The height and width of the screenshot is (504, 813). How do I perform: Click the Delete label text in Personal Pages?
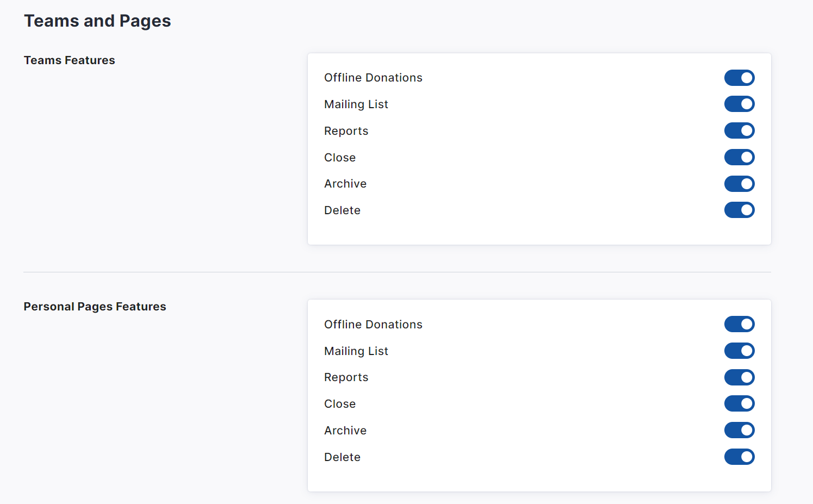(342, 457)
